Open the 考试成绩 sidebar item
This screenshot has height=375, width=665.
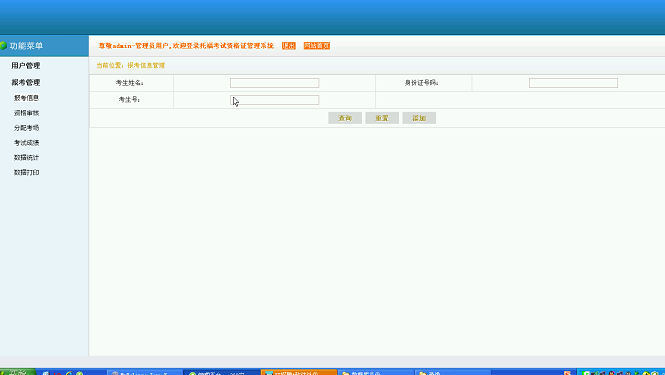click(26, 143)
